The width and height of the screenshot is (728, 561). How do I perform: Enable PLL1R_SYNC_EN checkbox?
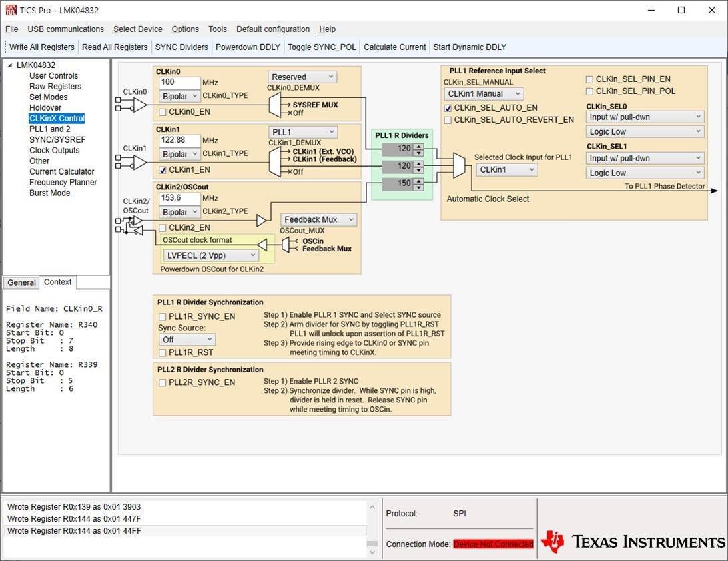pyautogui.click(x=162, y=316)
